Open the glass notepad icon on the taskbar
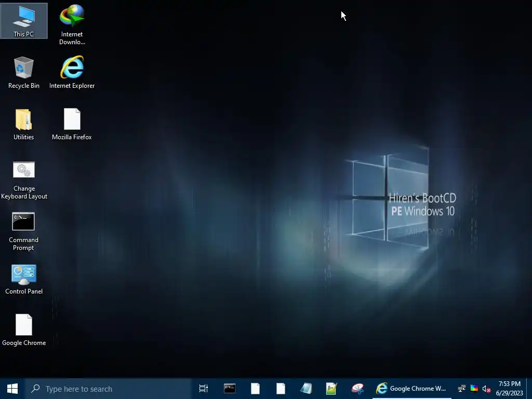Screen dimensions: 532x399 [306, 389]
